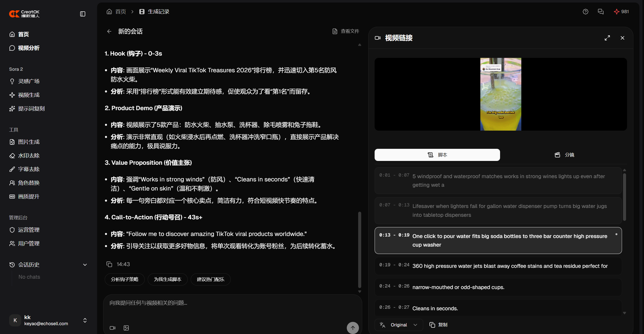
Task: Select the 0:19 - 0:24 script segment
Action: [498, 266]
